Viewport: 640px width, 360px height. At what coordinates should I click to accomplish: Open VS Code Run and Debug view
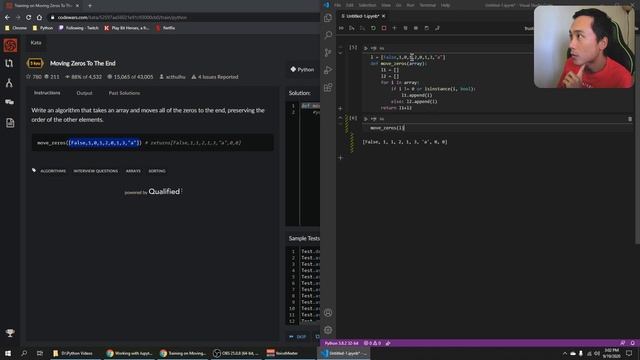coord(328,70)
